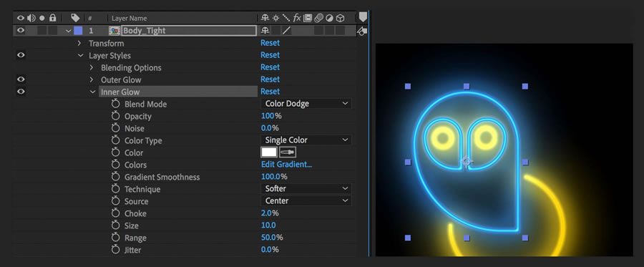This screenshot has height=267, width=644.
Task: Click Reset for Layer Styles
Action: tap(270, 55)
